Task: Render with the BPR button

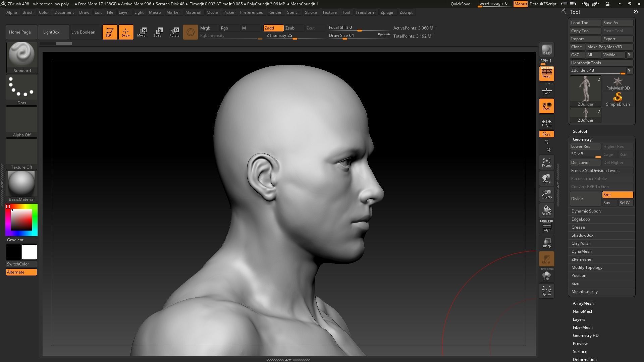Action: (x=546, y=50)
